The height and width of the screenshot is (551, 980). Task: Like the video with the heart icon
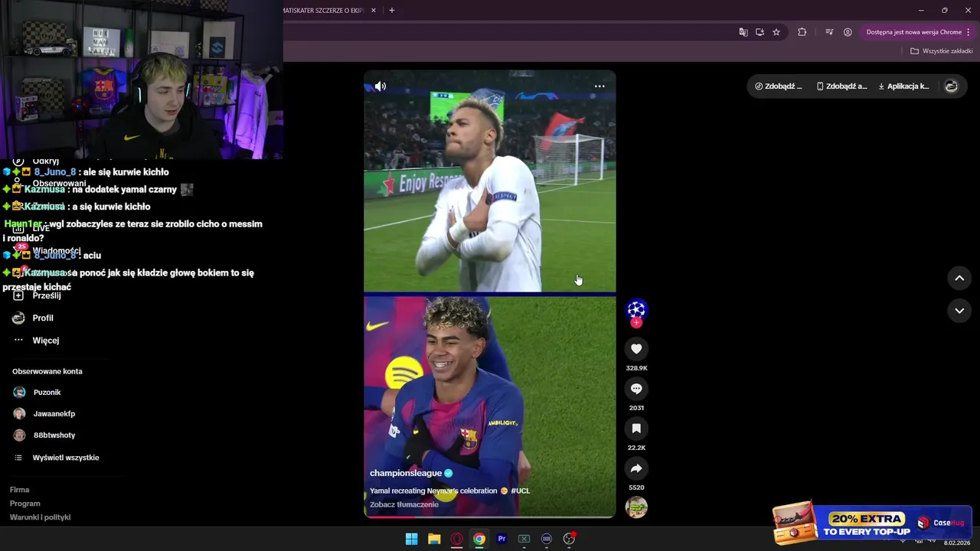pos(636,349)
